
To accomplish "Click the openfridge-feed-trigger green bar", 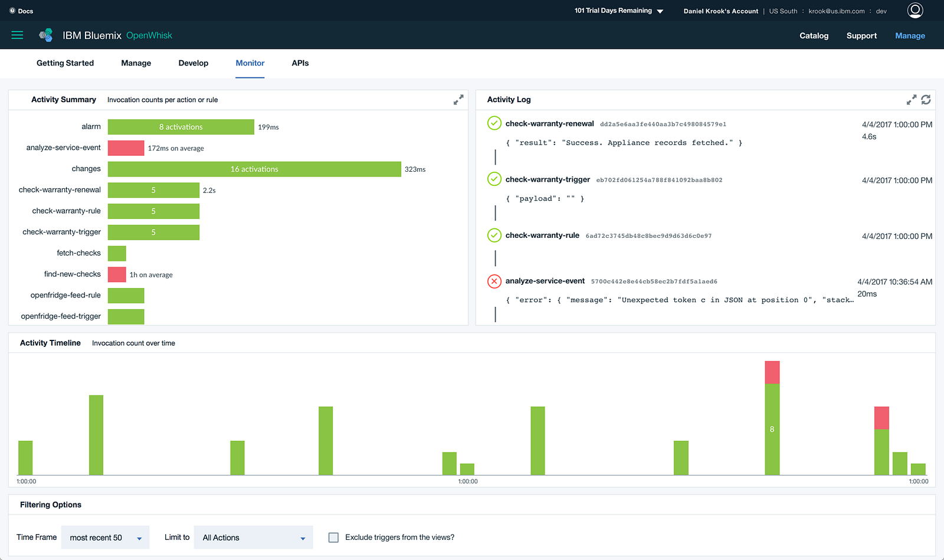I will tap(126, 317).
